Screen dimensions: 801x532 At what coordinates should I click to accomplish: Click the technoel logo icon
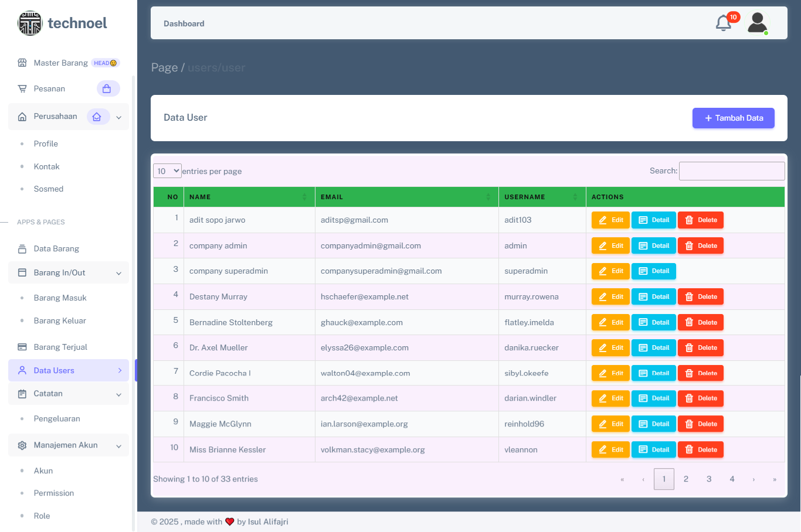[x=30, y=23]
